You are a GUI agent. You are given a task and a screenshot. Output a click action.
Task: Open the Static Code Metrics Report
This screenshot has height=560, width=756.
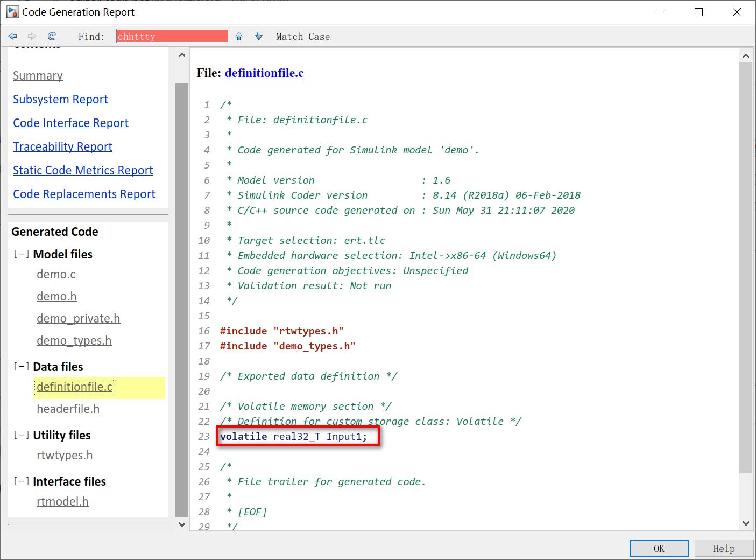coord(83,170)
